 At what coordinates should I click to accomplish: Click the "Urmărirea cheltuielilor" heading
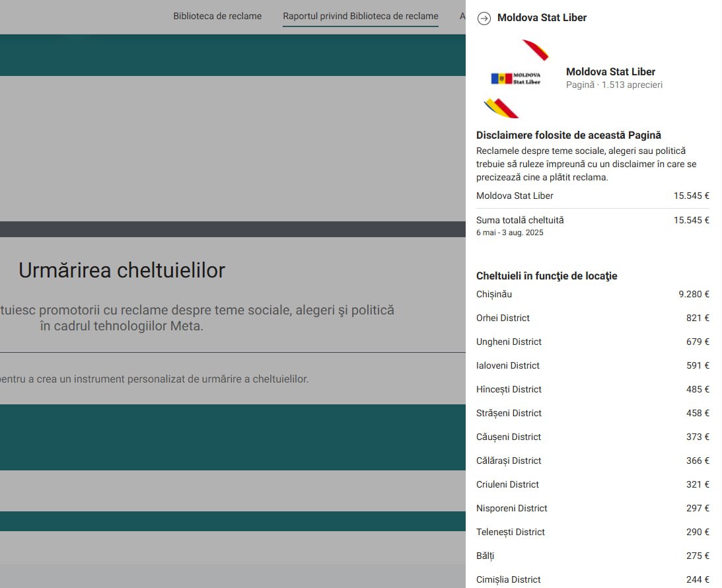[122, 270]
